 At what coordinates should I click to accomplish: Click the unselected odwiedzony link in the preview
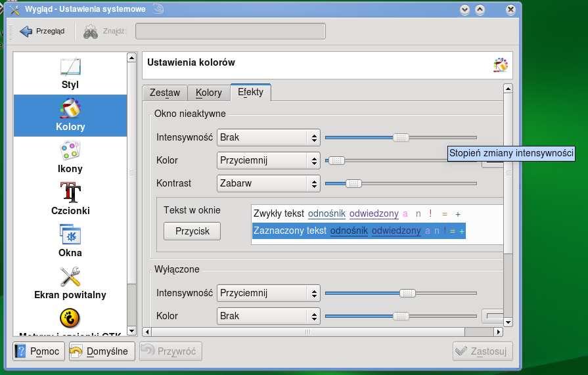pos(374,213)
